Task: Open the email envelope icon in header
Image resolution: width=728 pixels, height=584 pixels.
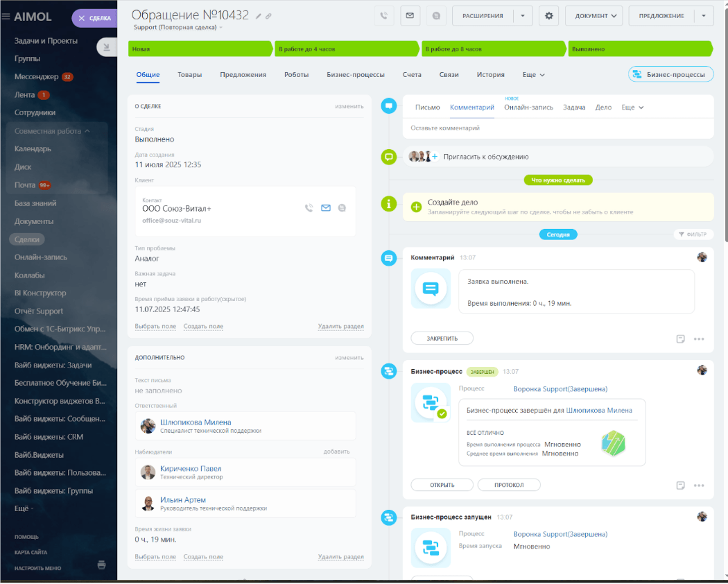Action: click(x=410, y=16)
